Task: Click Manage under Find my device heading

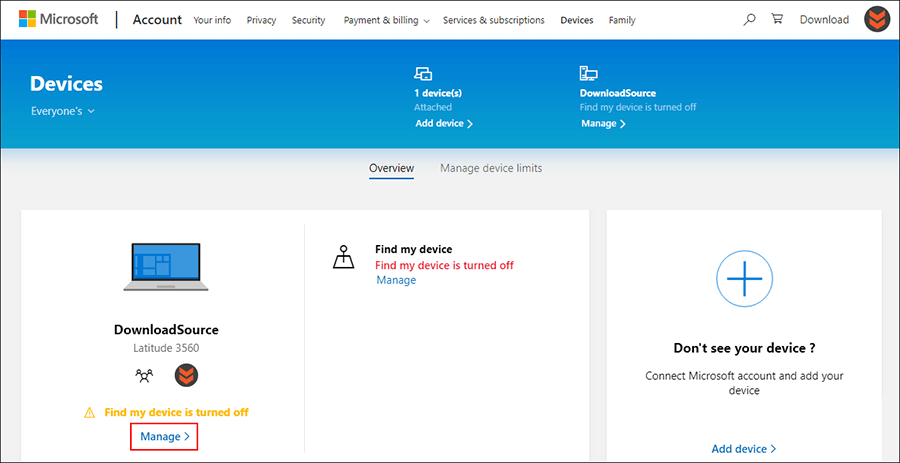Action: pos(396,280)
